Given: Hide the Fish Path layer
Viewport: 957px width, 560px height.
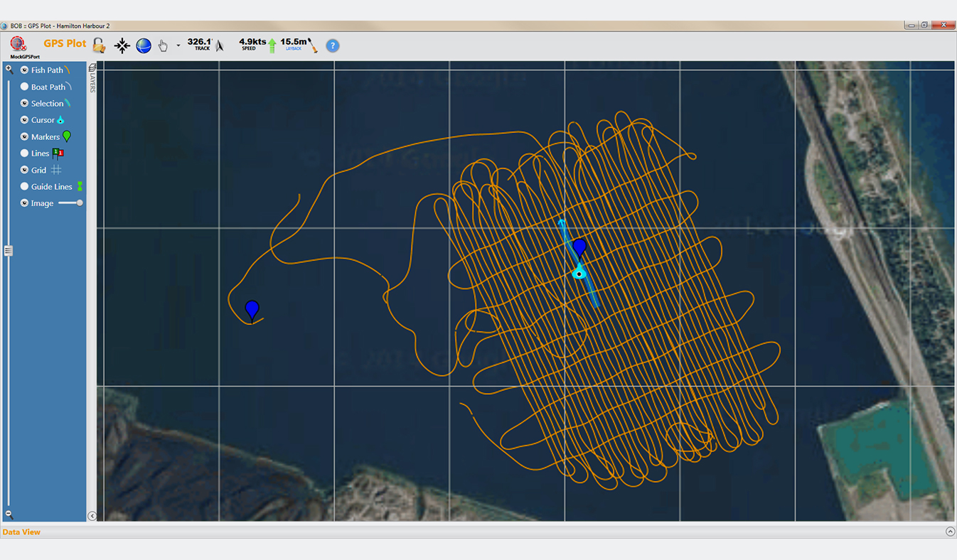Looking at the screenshot, I should [24, 70].
